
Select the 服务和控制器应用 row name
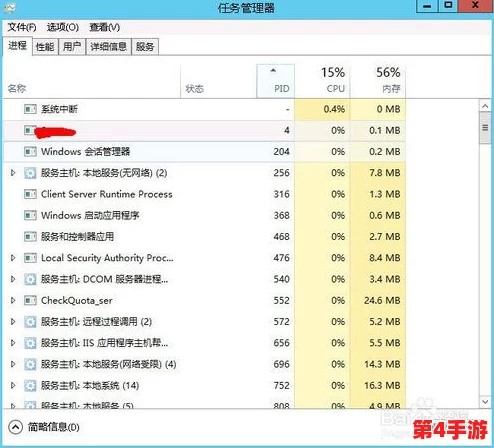click(x=77, y=237)
